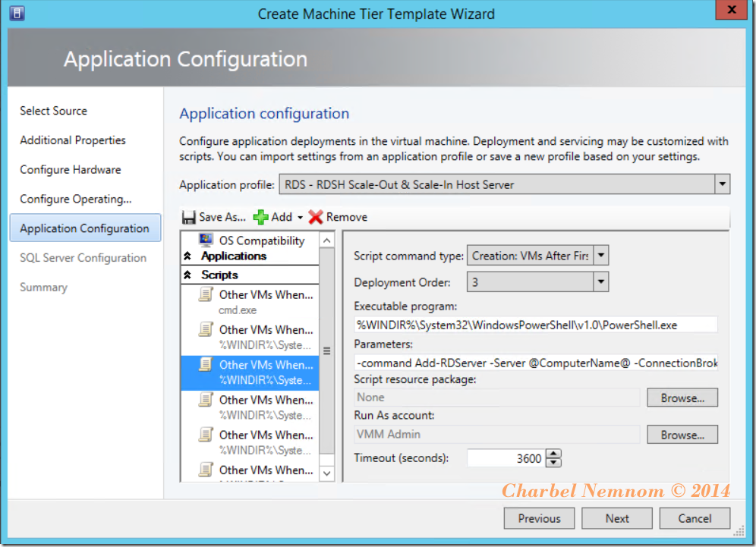Go to the Summary step

44,288
